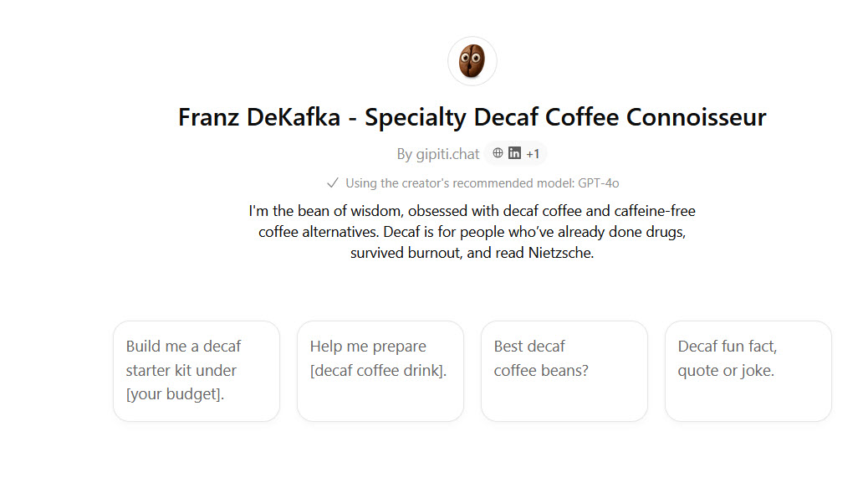
Task: Click the recommended model GPT-4o notice
Action: (482, 183)
